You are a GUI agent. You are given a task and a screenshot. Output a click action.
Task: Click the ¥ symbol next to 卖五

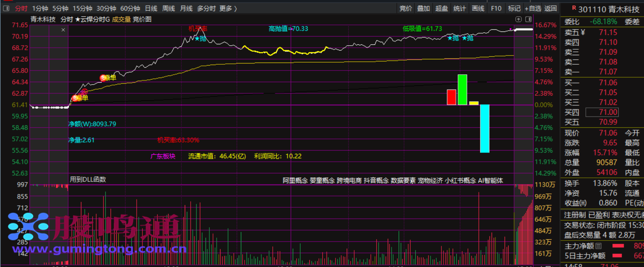click(583, 32)
